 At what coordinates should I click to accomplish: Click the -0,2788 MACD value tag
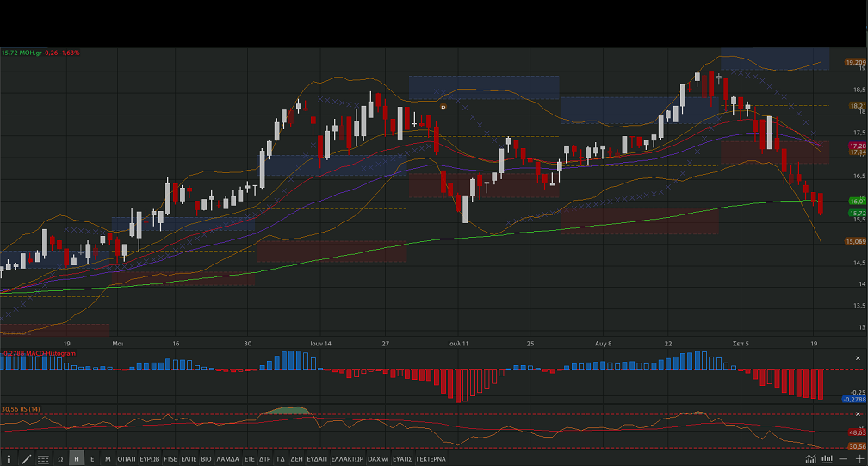click(x=854, y=399)
